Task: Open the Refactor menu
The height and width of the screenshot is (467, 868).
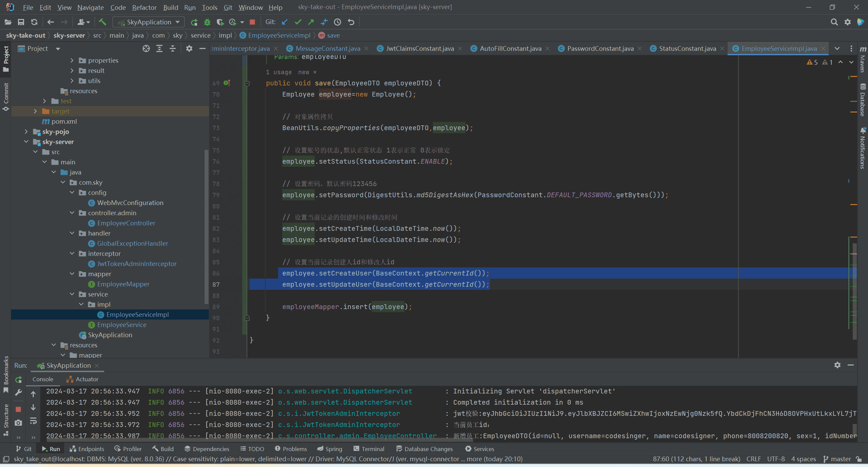Action: [x=144, y=7]
